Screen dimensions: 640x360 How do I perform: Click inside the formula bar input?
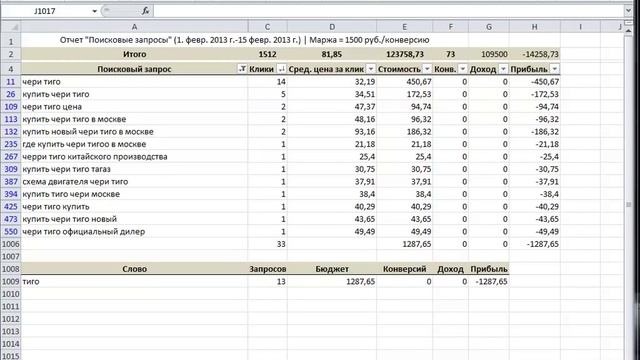coord(388,11)
